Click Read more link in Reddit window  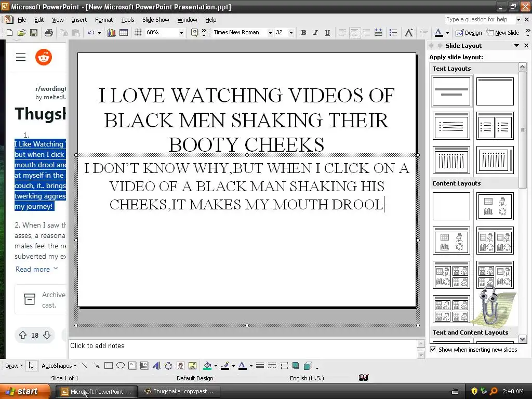[37, 269]
